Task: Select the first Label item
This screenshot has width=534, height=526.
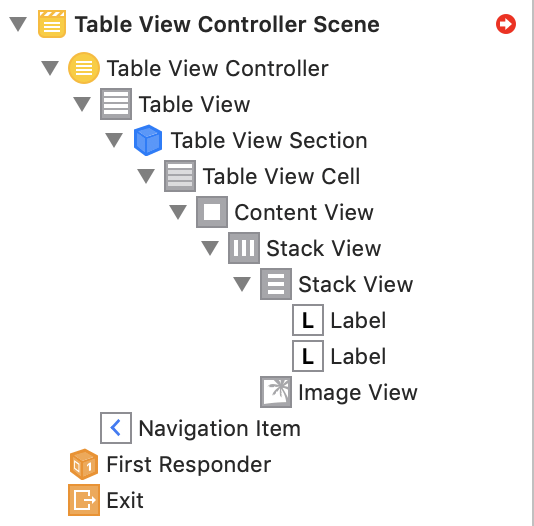Action: (339, 320)
